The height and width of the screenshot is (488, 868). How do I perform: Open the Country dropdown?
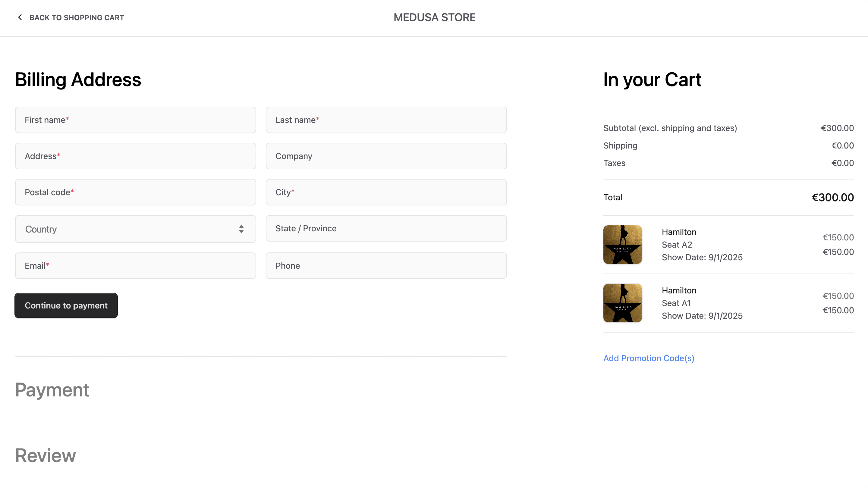tap(135, 229)
